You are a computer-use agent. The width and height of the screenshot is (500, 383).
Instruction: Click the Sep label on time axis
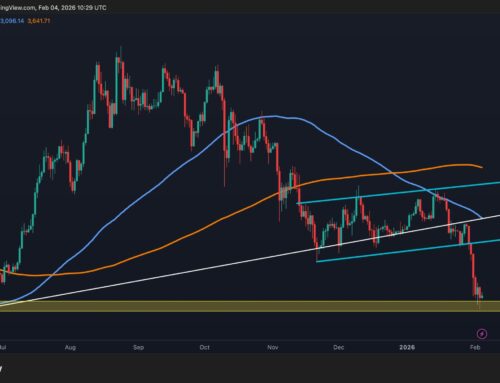(x=138, y=347)
